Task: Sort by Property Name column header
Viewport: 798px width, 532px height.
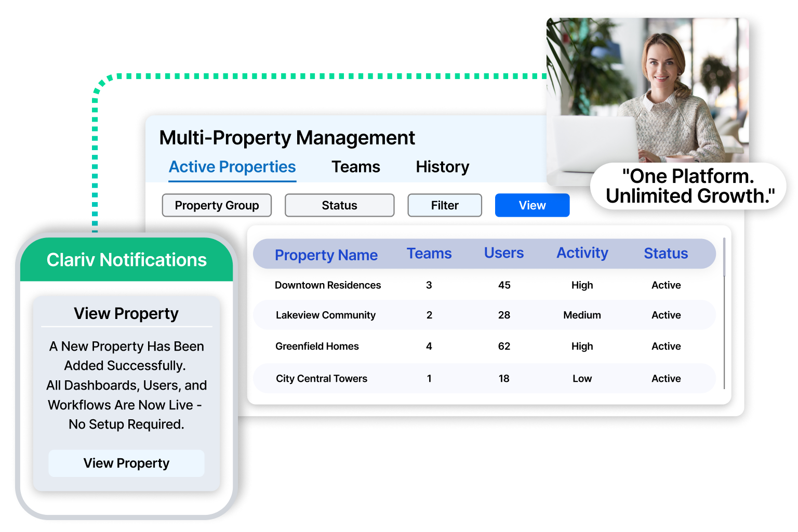Action: pos(326,255)
